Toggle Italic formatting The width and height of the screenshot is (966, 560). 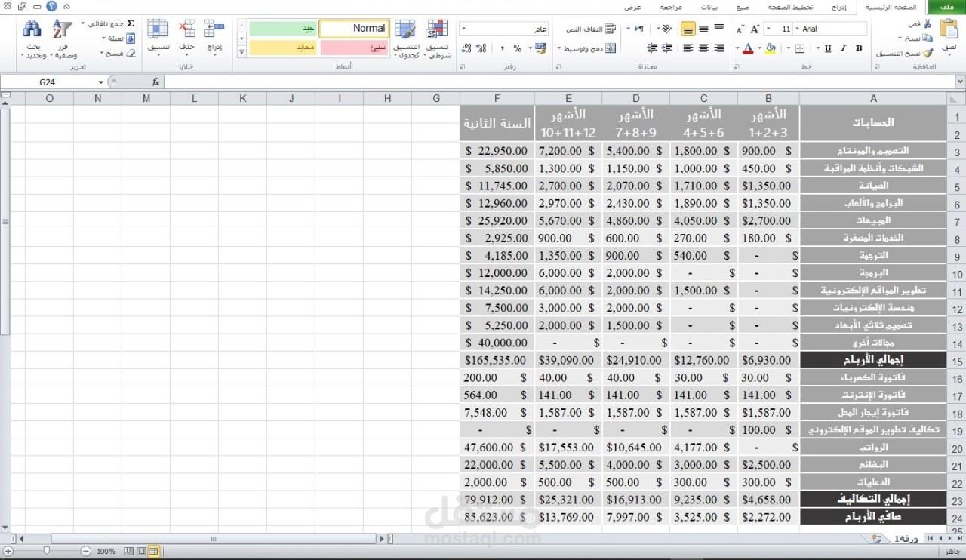point(844,48)
